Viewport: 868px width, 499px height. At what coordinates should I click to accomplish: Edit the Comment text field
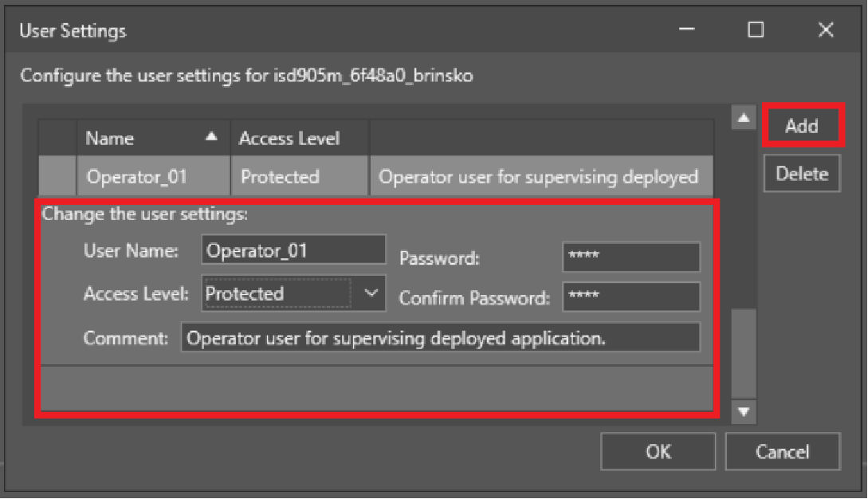tap(440, 338)
